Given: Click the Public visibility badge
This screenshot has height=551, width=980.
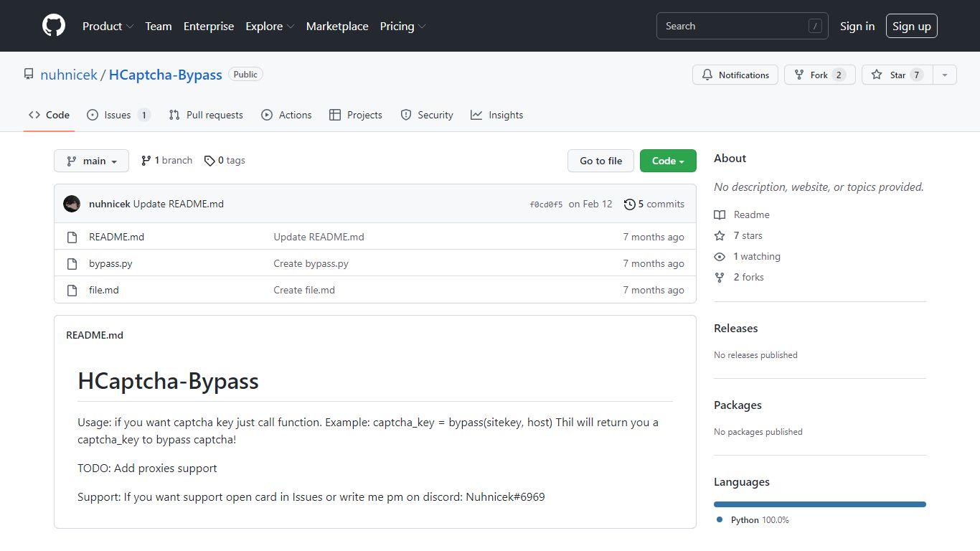Looking at the screenshot, I should tap(245, 74).
